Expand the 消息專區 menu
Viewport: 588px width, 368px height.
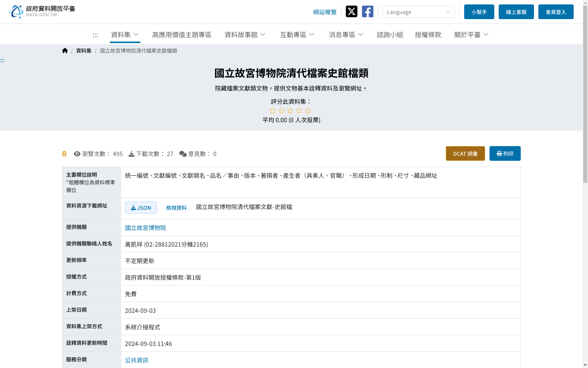(346, 35)
